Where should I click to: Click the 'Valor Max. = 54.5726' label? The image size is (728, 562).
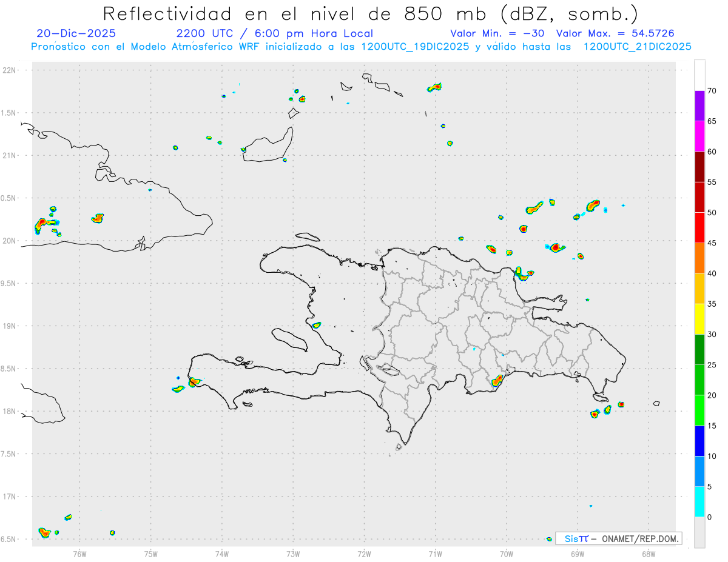[x=615, y=33]
